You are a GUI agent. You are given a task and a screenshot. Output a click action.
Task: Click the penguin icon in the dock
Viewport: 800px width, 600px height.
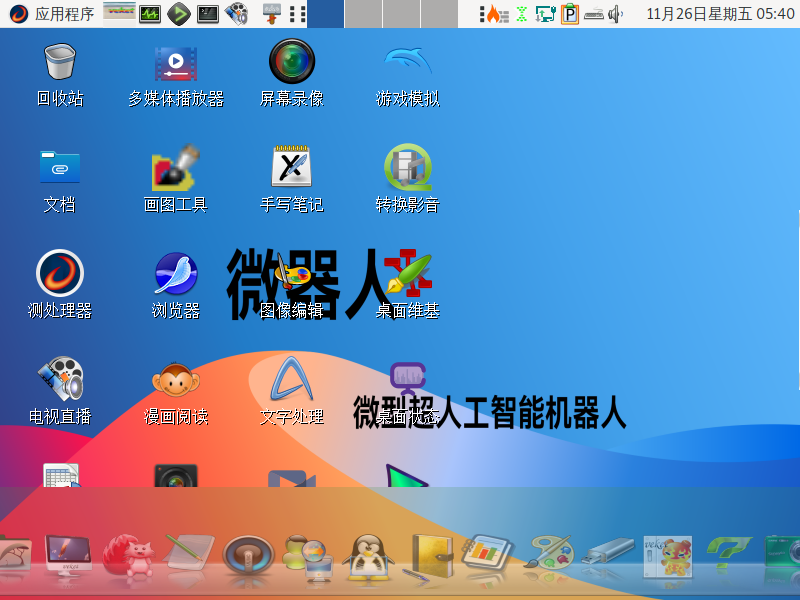[x=368, y=558]
